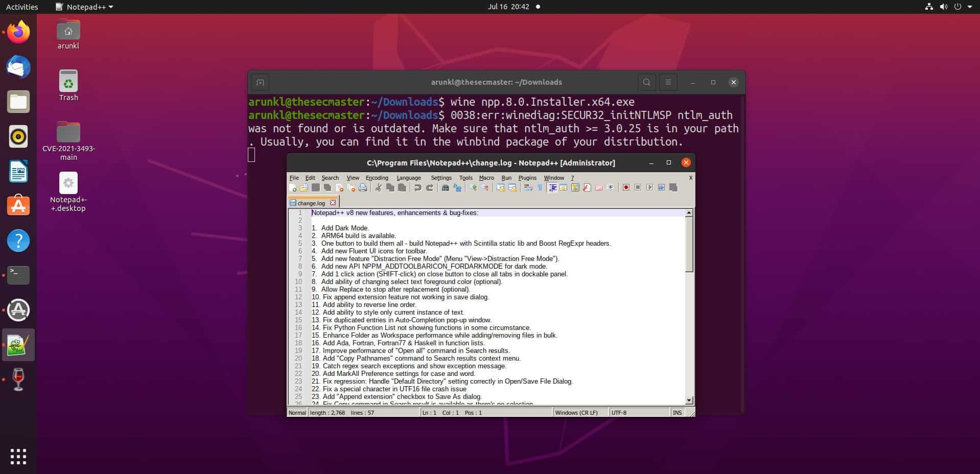
Task: Open the ? help menu
Action: point(572,178)
